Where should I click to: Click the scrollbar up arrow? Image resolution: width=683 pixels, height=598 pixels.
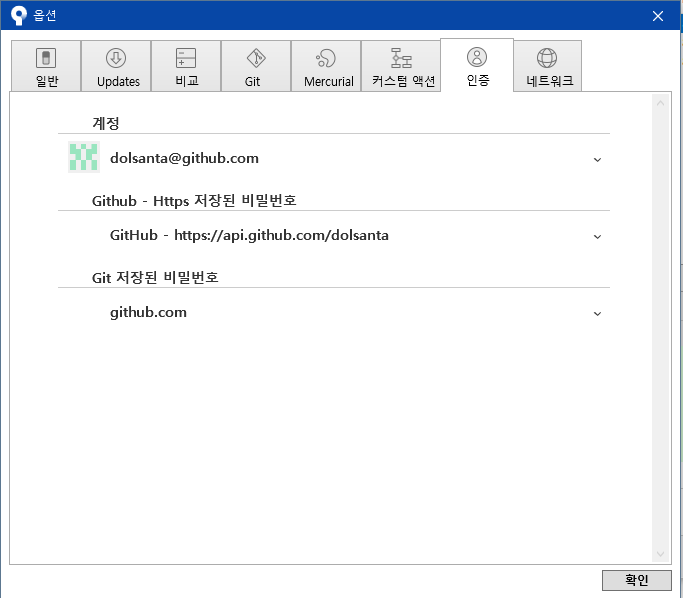click(x=660, y=103)
